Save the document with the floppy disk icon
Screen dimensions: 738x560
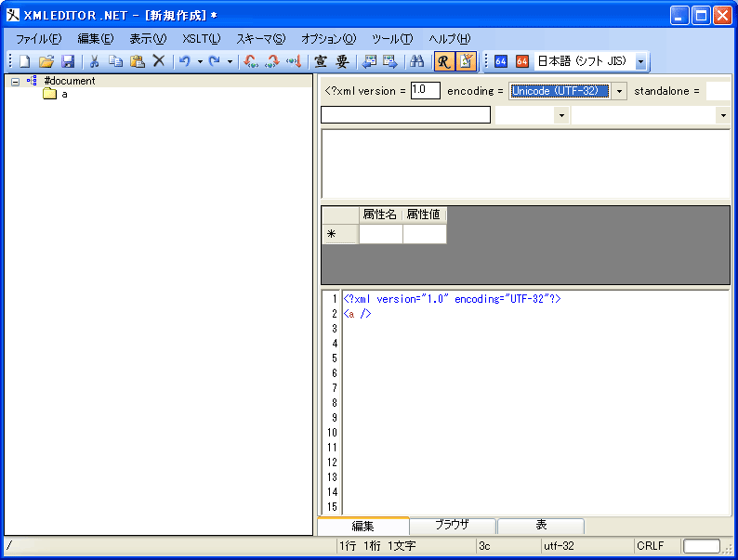tap(68, 61)
